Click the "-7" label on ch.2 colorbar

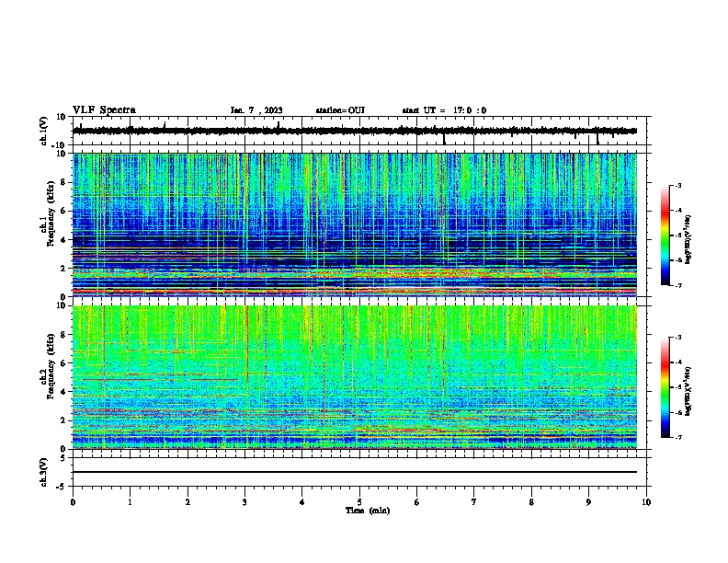(678, 438)
